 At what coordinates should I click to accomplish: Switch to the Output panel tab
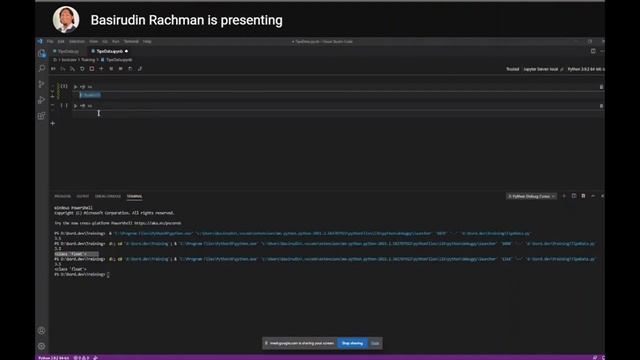[82, 196]
